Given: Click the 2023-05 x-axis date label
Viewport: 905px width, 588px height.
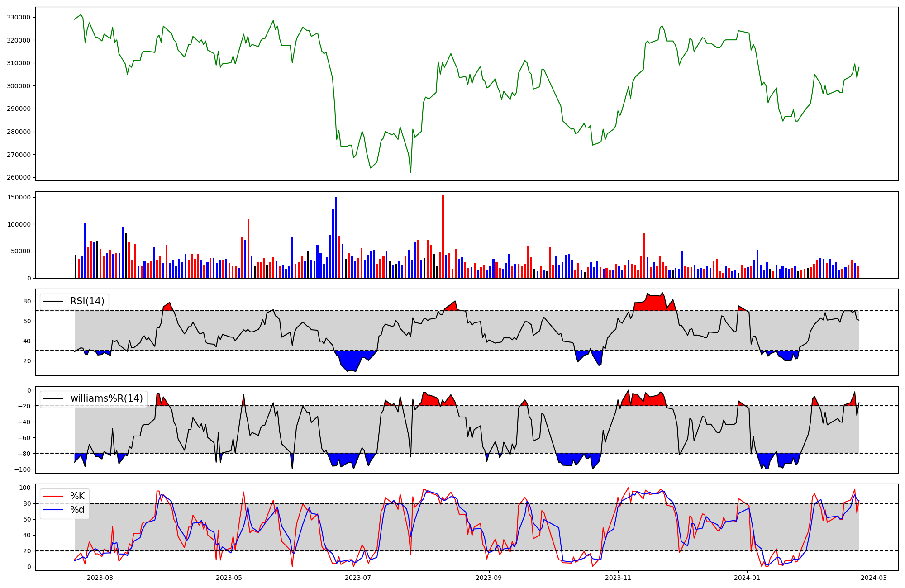Looking at the screenshot, I should coord(229,578).
